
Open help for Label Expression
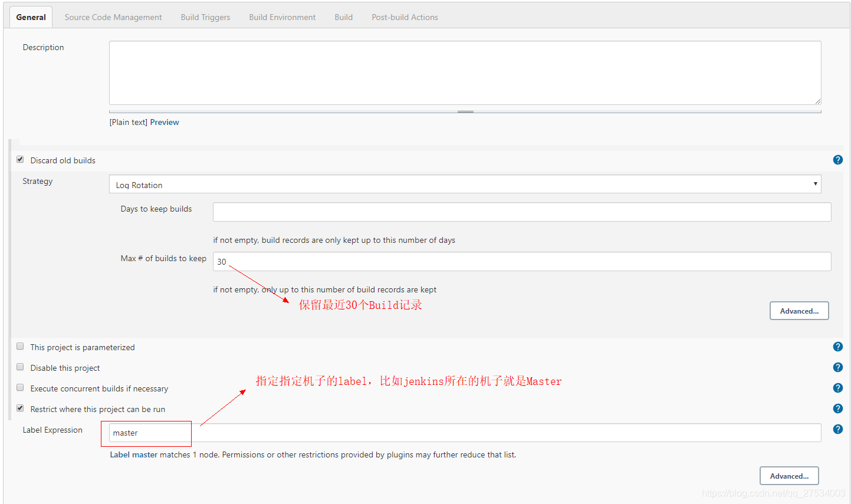tap(838, 429)
